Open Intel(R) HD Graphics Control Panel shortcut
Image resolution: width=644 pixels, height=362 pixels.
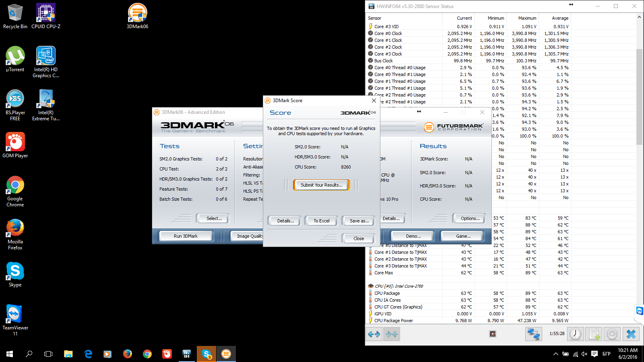tap(46, 62)
